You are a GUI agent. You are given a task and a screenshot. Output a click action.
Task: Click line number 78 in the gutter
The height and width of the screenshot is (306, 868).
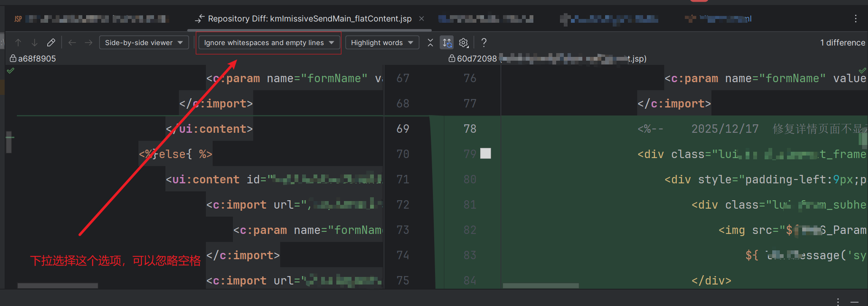pyautogui.click(x=470, y=129)
